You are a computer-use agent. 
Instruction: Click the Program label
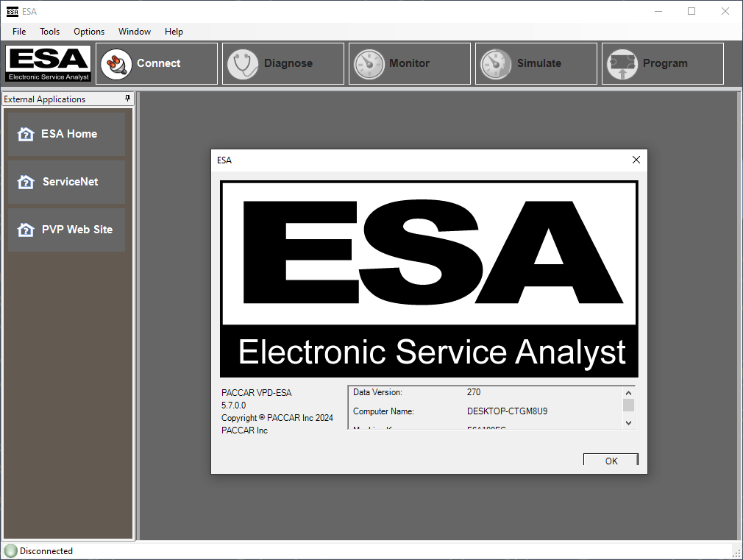point(665,63)
